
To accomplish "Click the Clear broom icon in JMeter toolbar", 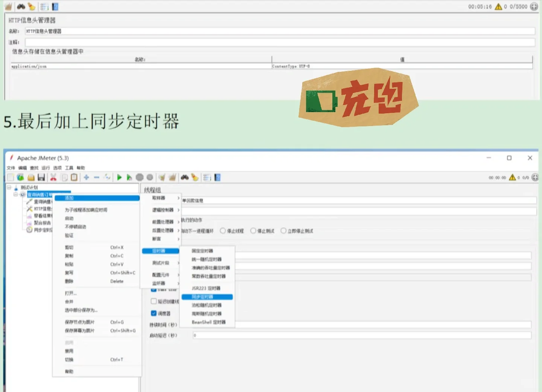I will point(162,177).
